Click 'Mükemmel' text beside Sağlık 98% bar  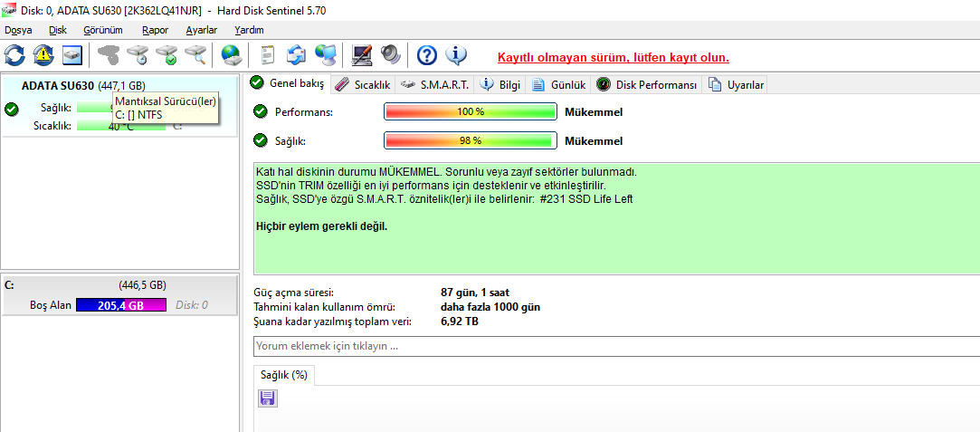coord(594,140)
